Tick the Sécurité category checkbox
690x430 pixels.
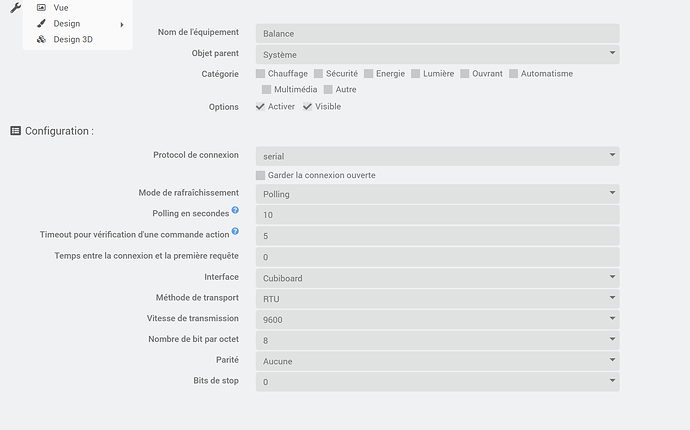click(x=319, y=74)
